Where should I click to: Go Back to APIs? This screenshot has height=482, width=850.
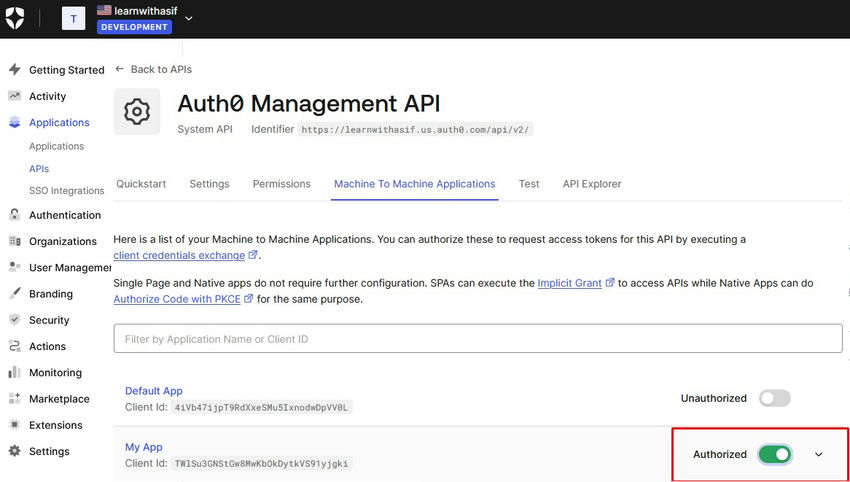[154, 69]
